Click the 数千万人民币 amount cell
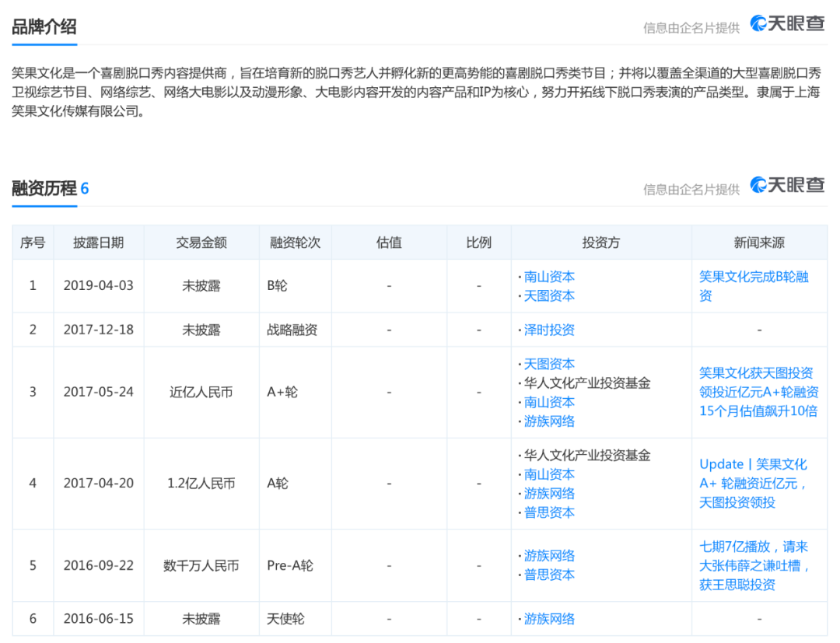Screen dimensions: 840x643 click(x=201, y=565)
